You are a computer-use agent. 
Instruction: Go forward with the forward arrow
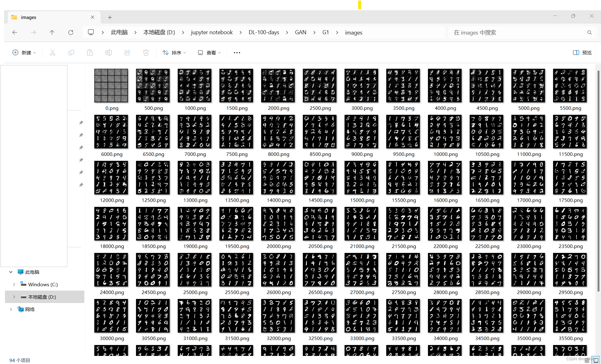(33, 32)
